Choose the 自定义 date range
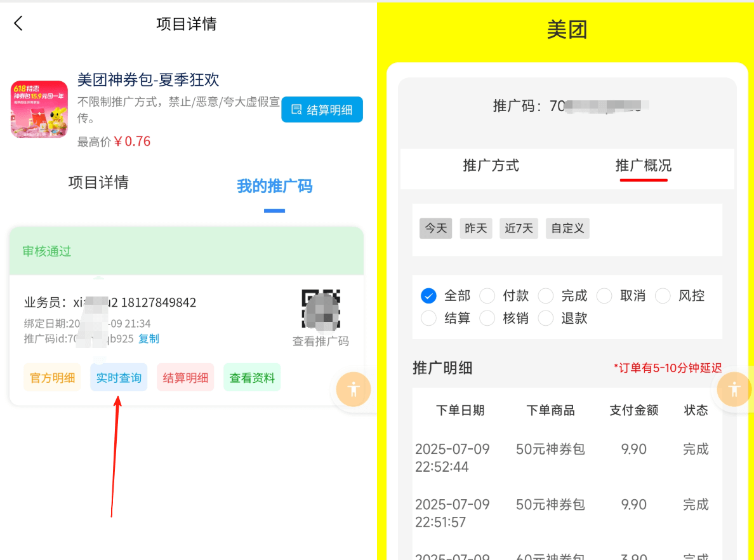Image resolution: width=754 pixels, height=560 pixels. 567,228
